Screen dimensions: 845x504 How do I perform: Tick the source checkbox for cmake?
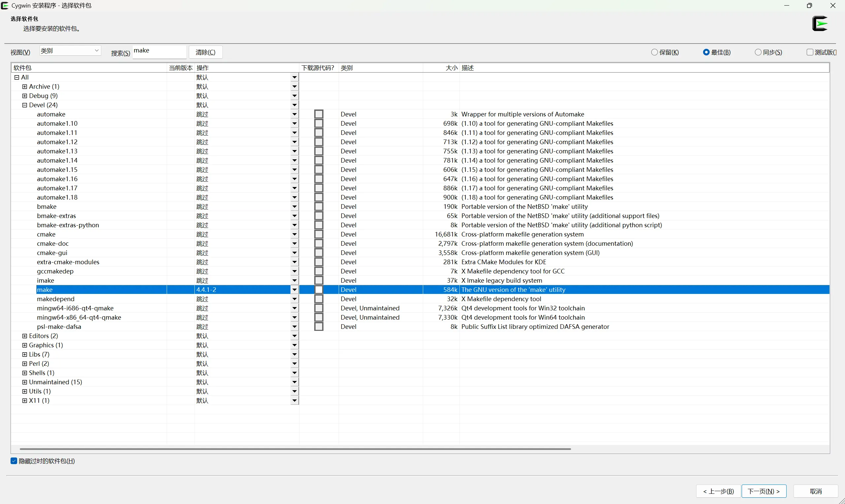(319, 234)
